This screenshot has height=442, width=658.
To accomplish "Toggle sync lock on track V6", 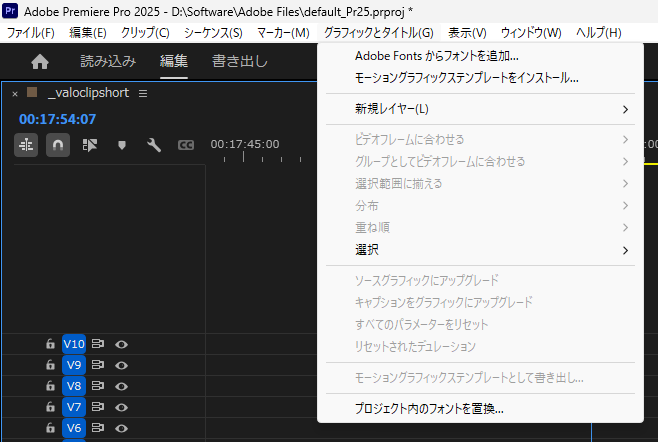I will (x=98, y=428).
